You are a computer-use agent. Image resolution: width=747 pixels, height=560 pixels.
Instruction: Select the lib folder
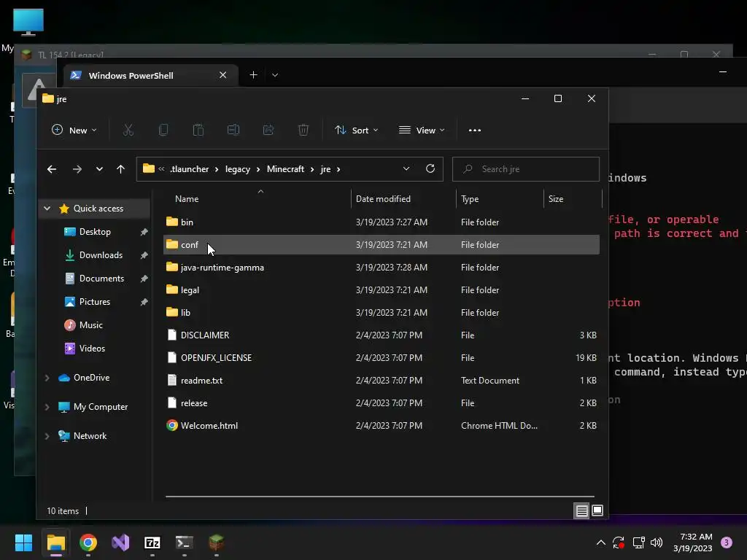381,312
